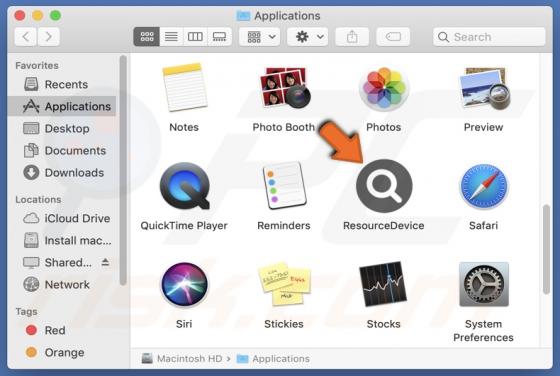560x376 pixels.
Task: Go back with the left chevron button
Action: pos(26,36)
